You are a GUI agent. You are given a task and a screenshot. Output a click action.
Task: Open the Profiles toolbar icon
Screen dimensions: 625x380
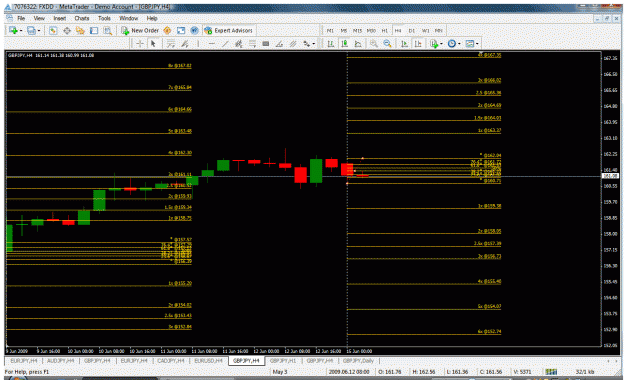pos(31,30)
